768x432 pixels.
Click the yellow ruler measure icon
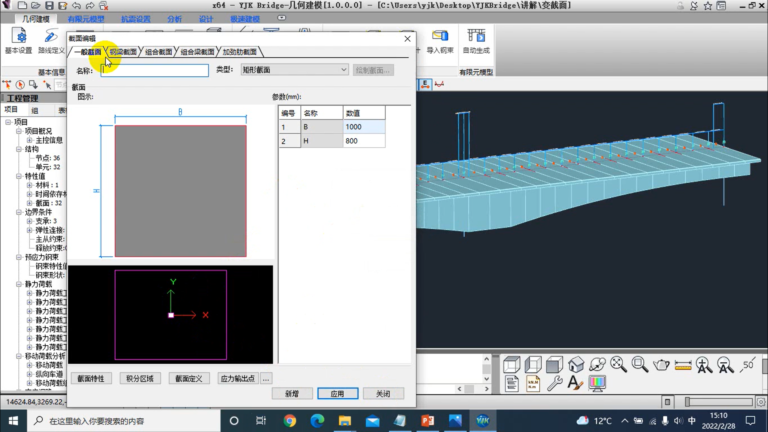683,365
